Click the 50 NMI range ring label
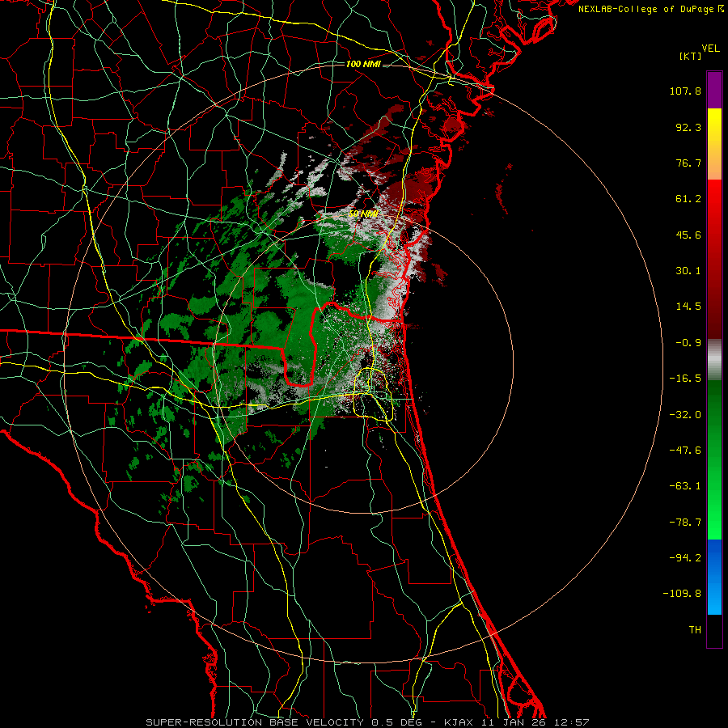728x728 pixels. 363,214
